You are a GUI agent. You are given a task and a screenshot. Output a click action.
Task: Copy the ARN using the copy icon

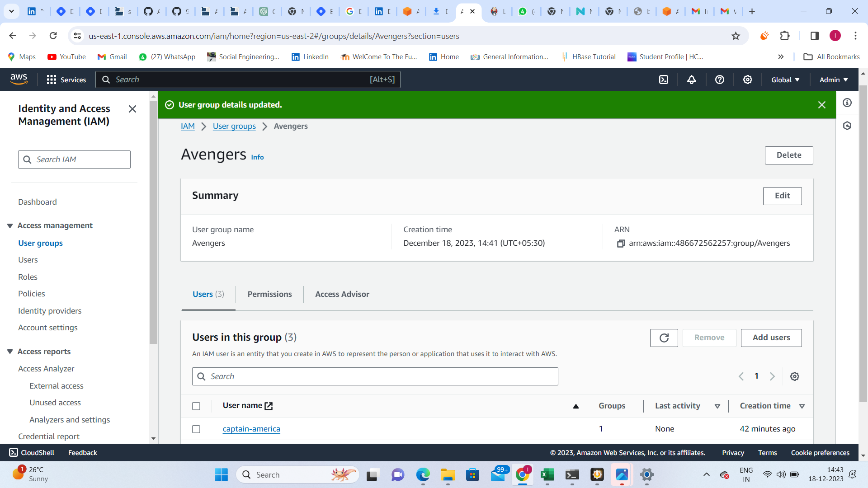[x=621, y=244]
